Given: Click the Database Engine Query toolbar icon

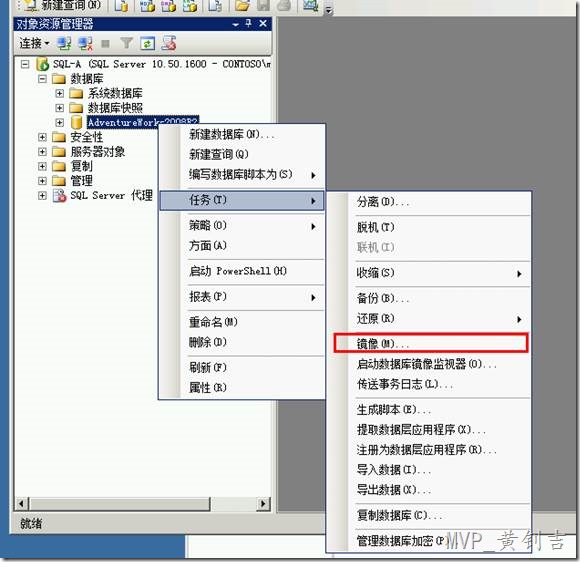Looking at the screenshot, I should (x=121, y=6).
